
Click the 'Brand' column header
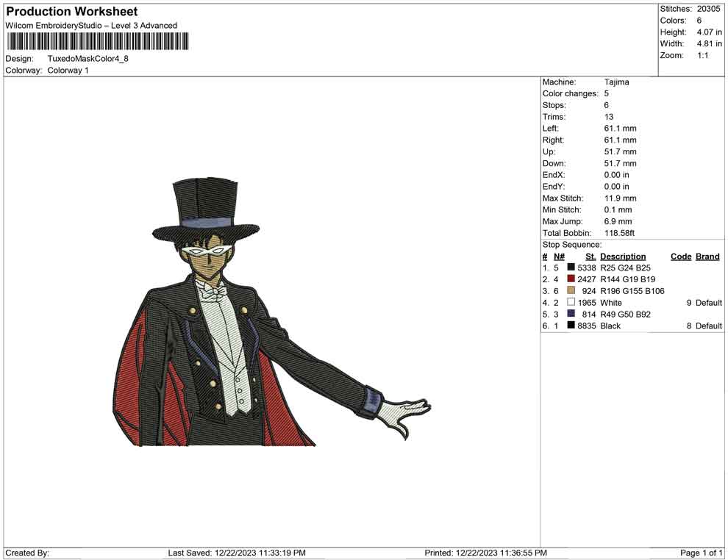tap(707, 256)
